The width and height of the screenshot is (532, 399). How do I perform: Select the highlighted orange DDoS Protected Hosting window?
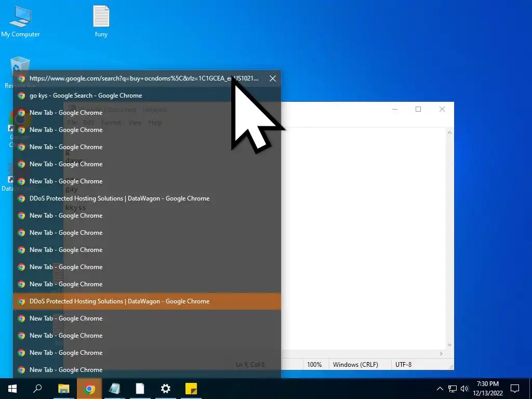(147, 301)
